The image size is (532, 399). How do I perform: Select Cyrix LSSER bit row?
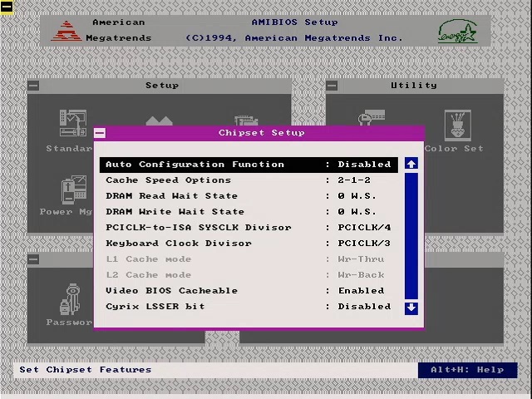point(249,307)
